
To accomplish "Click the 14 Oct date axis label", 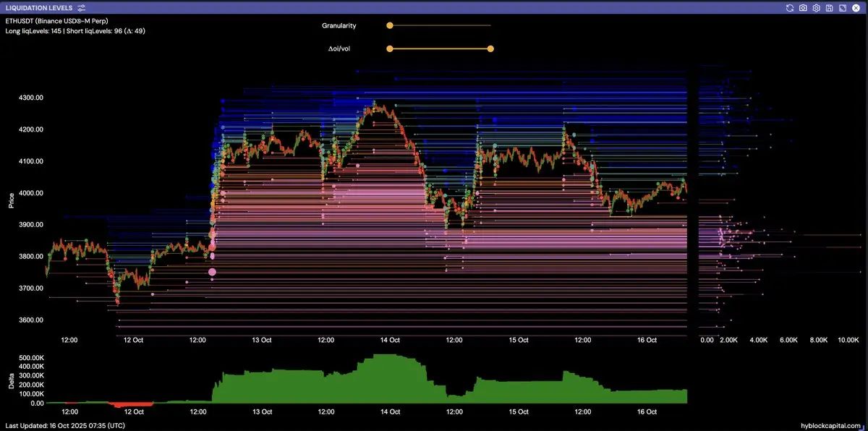I will point(391,340).
